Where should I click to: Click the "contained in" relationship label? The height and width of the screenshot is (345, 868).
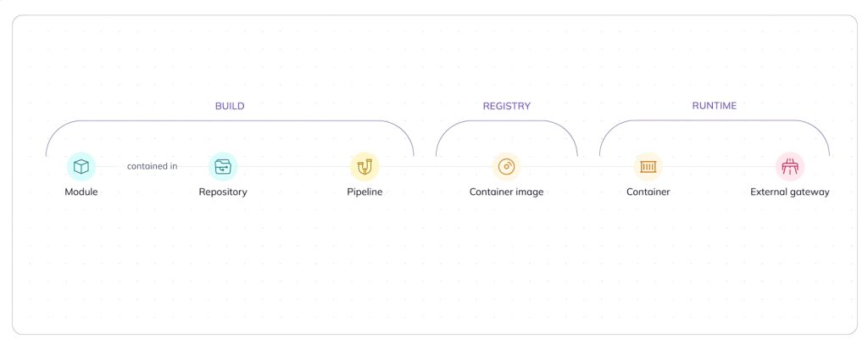pos(153,166)
